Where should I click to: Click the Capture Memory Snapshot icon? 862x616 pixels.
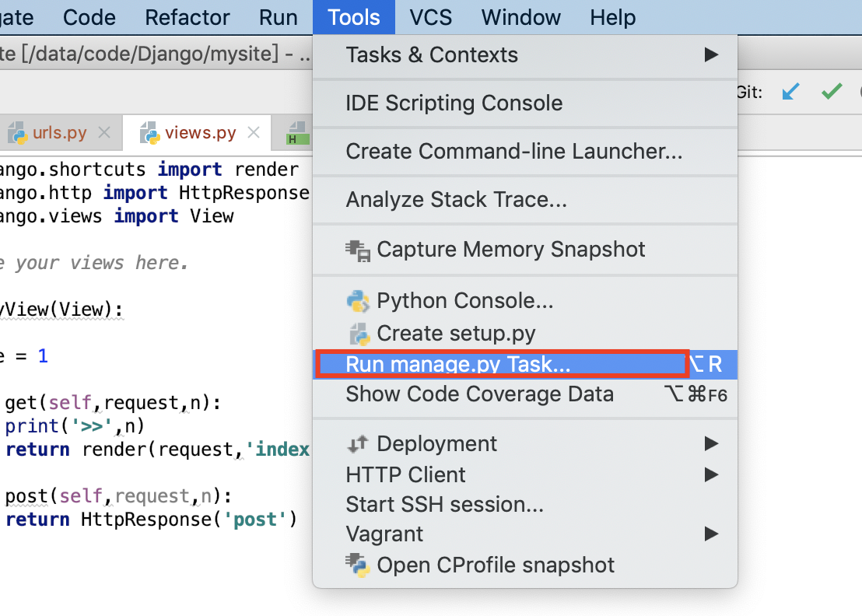point(358,250)
